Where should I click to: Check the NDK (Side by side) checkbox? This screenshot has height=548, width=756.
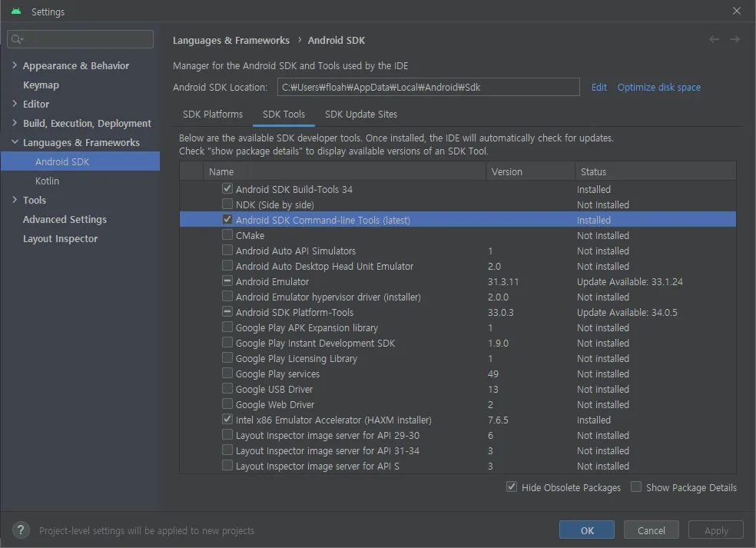227,204
